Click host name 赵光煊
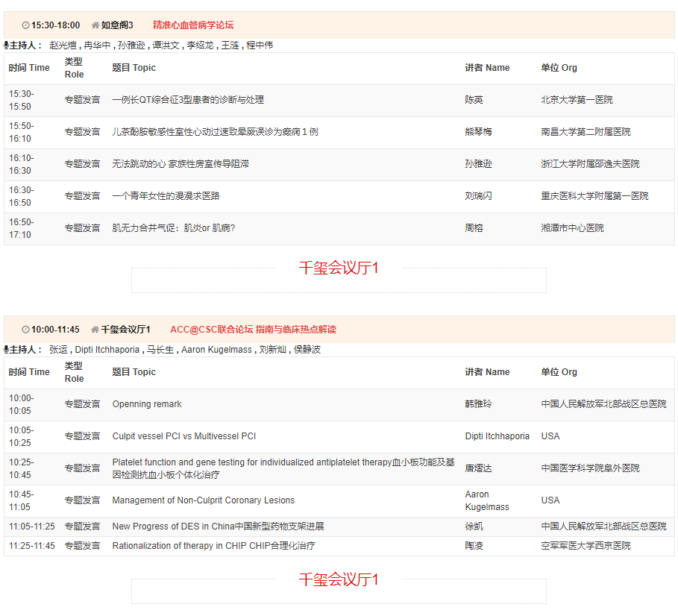This screenshot has width=678, height=616. [63, 45]
